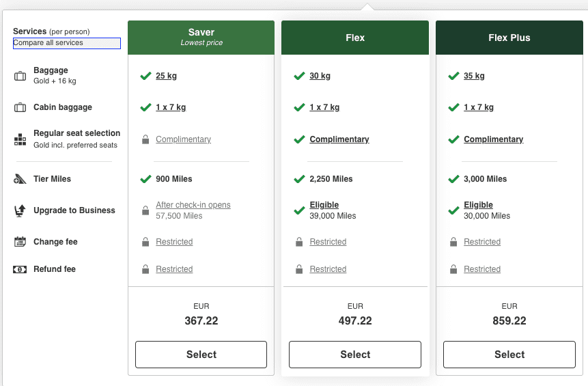Open Restricted change fee link under Flex
Screen dimensions: 588x386
pyautogui.click(x=328, y=242)
